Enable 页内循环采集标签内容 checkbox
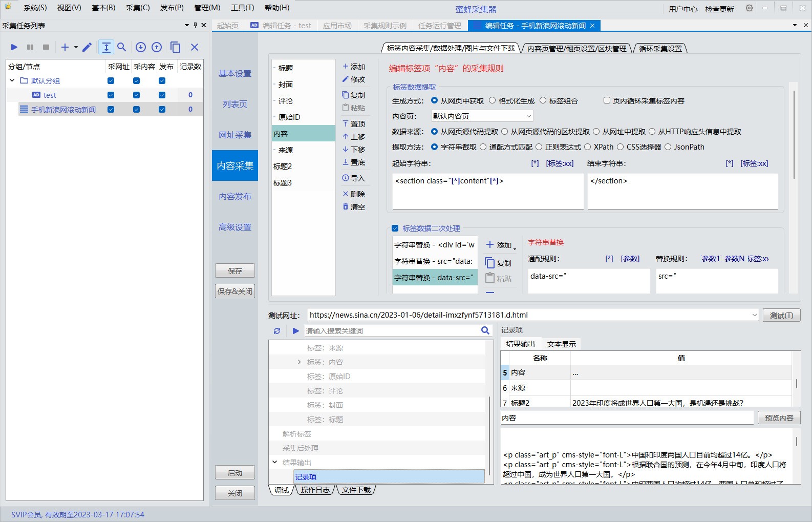This screenshot has height=522, width=812. point(607,101)
